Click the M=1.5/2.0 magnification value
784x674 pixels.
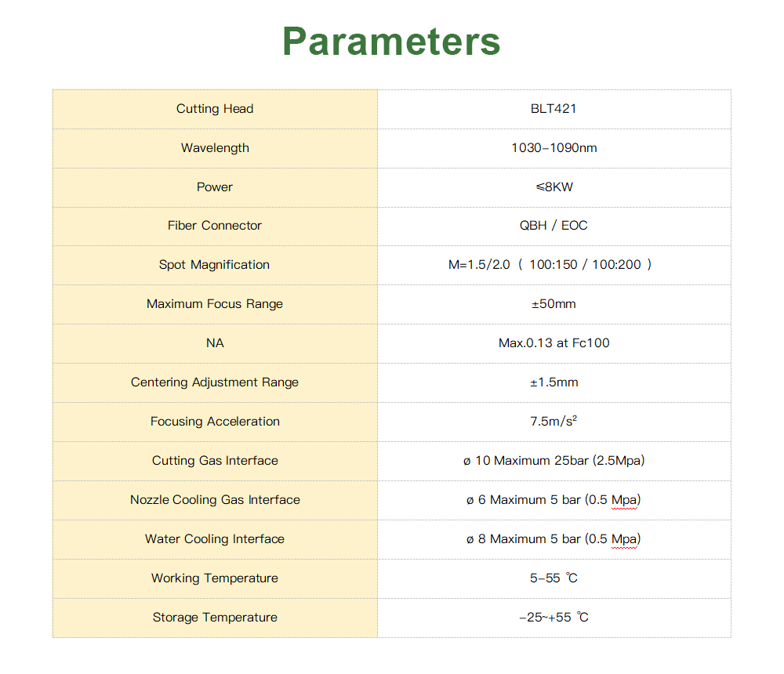[550, 265]
